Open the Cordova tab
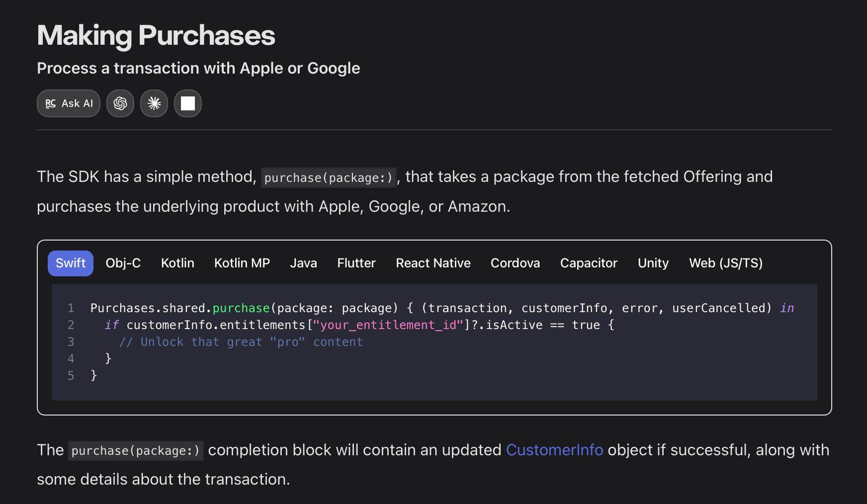The width and height of the screenshot is (867, 504). (x=515, y=263)
